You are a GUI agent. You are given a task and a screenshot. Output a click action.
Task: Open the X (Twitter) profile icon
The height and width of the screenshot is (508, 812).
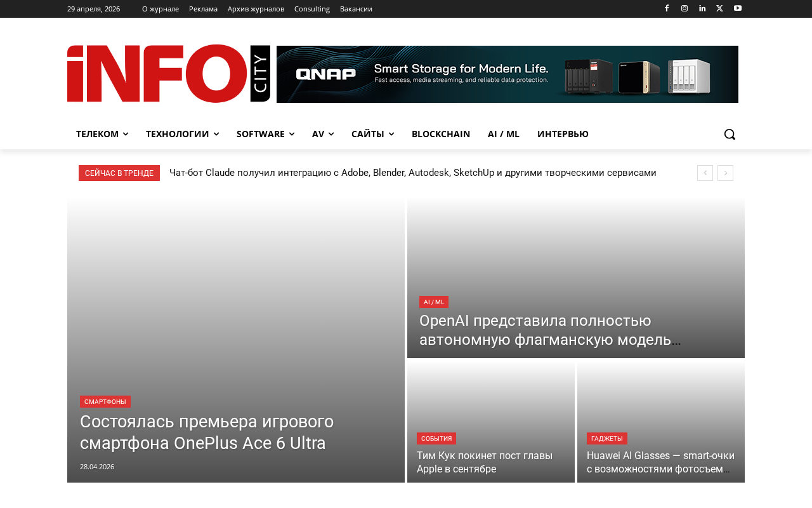click(x=719, y=8)
